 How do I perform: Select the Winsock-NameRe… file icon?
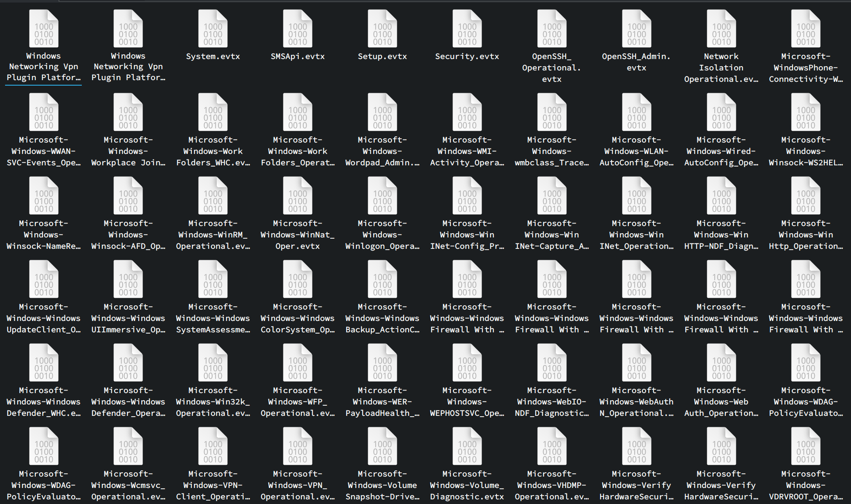[x=44, y=196]
